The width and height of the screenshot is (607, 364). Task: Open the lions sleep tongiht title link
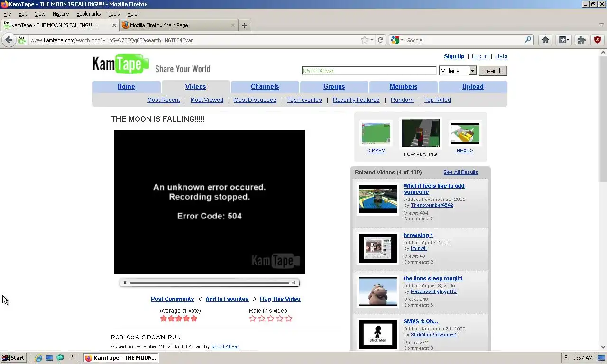coord(433,278)
